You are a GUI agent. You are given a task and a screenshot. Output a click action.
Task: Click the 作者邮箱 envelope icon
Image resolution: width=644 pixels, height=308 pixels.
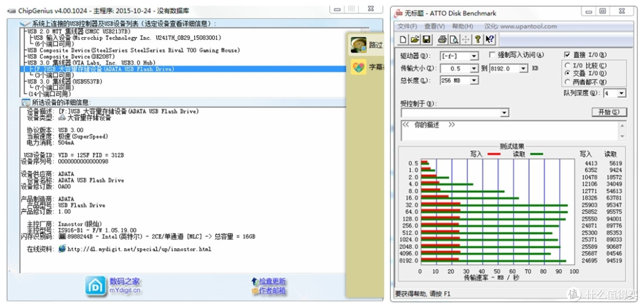click(x=255, y=291)
